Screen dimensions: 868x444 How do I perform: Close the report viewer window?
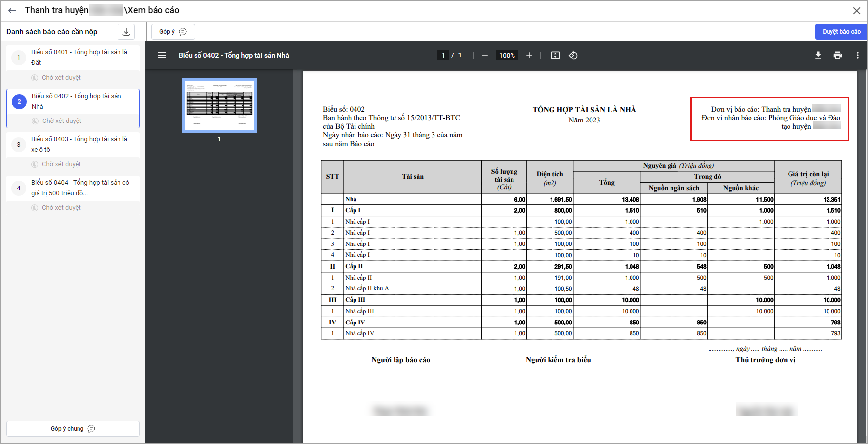857,10
